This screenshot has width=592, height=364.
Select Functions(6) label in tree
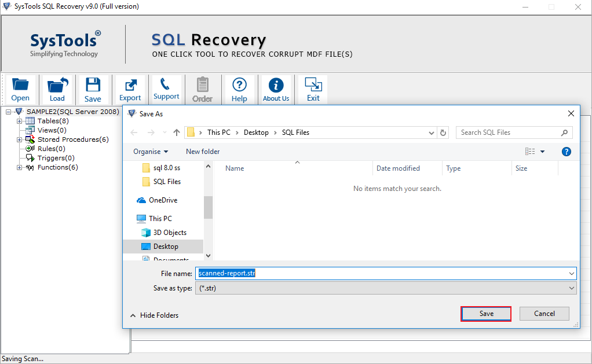click(x=58, y=167)
